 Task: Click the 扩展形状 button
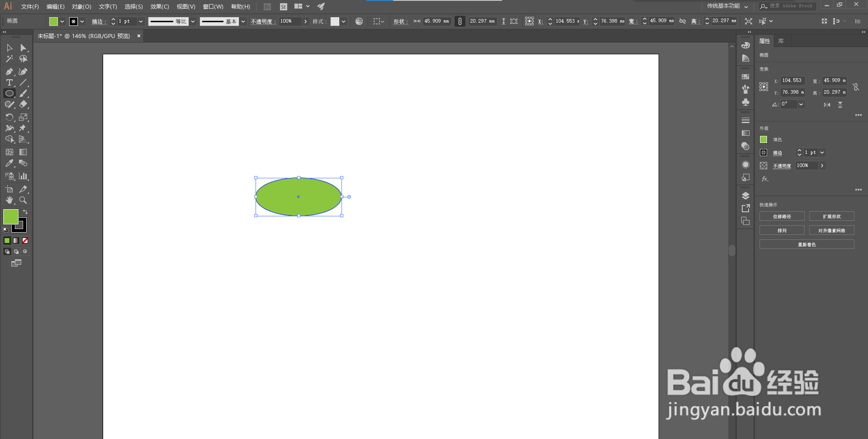(x=832, y=216)
